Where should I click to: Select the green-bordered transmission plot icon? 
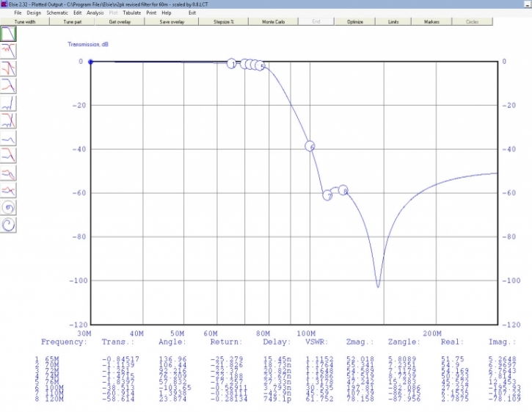tap(9, 35)
